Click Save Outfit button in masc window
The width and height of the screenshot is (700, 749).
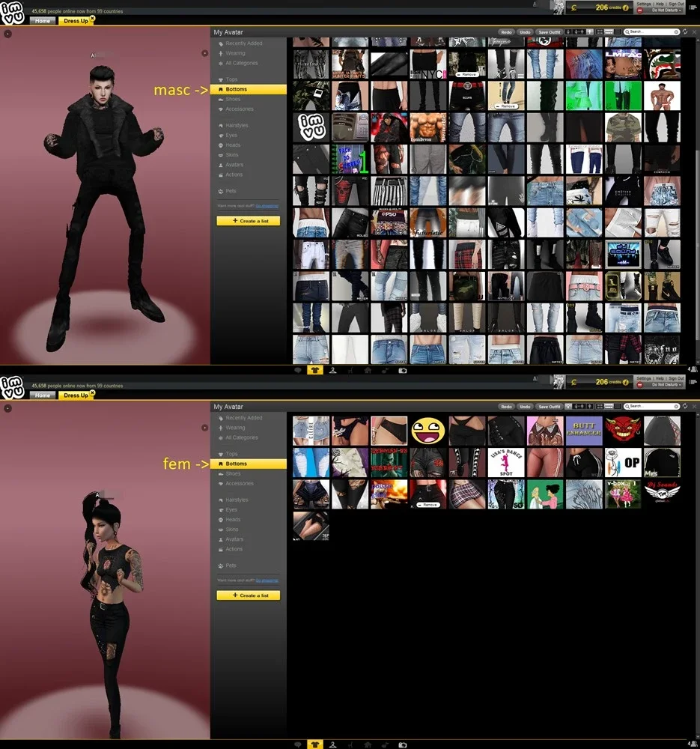(549, 32)
